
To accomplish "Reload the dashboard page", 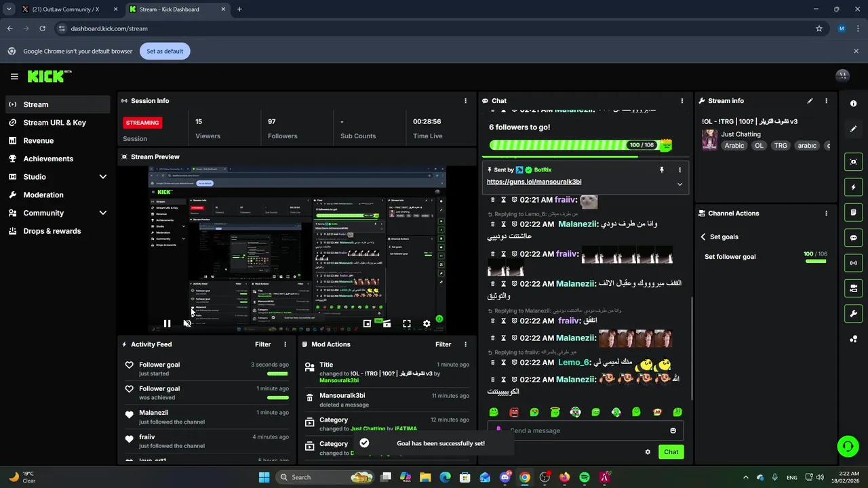I will [42, 28].
